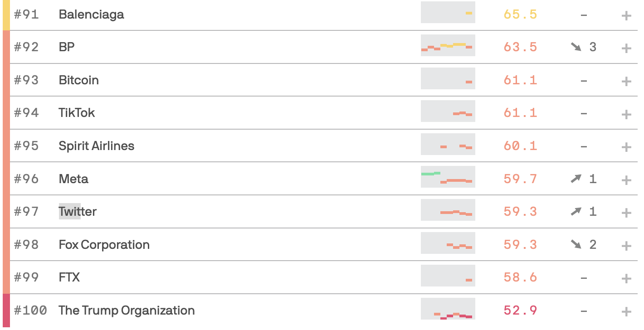Expand BP row with plus icon
Viewport: 644px width, 330px height.
point(626,49)
